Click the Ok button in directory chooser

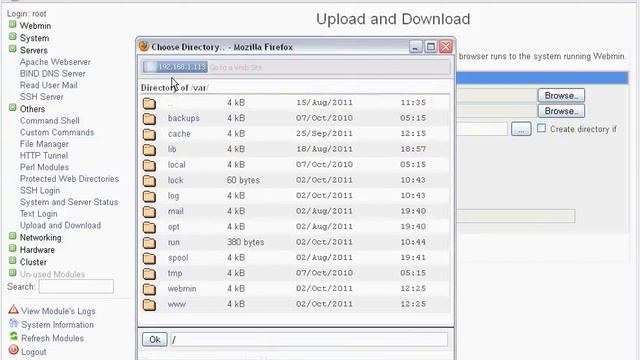click(x=155, y=340)
